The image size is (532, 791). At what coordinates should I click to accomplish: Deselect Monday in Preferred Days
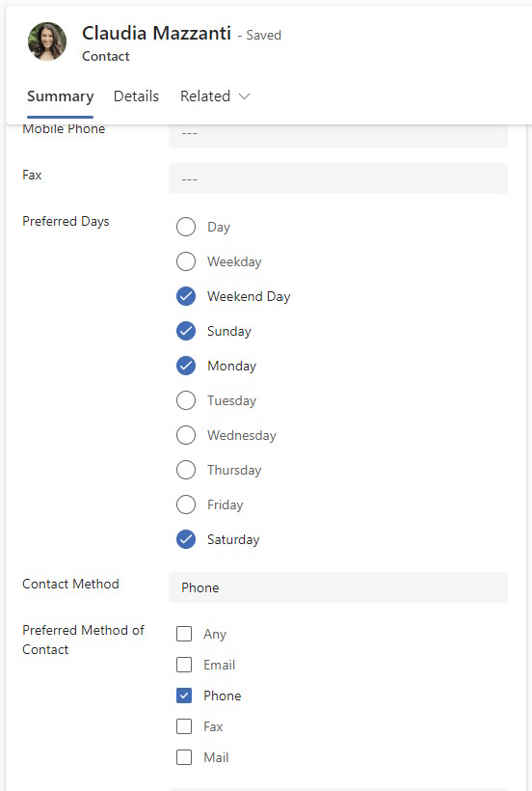(x=186, y=366)
